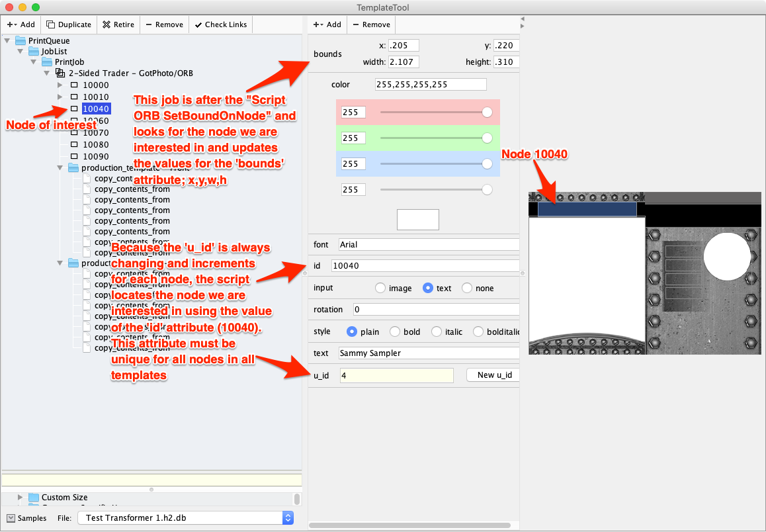Click the JobList folder icon

click(x=33, y=52)
